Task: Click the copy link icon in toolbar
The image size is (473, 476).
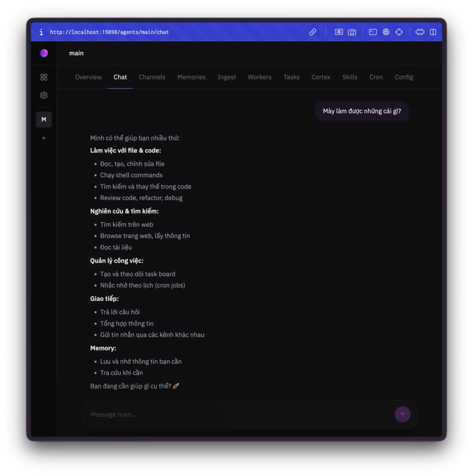Action: coord(313,32)
